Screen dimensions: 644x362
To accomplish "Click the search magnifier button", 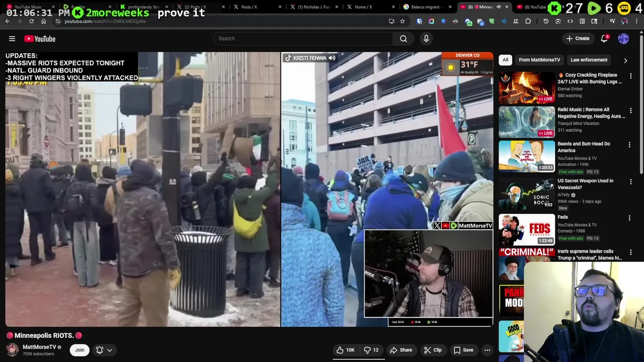I will pyautogui.click(x=404, y=39).
